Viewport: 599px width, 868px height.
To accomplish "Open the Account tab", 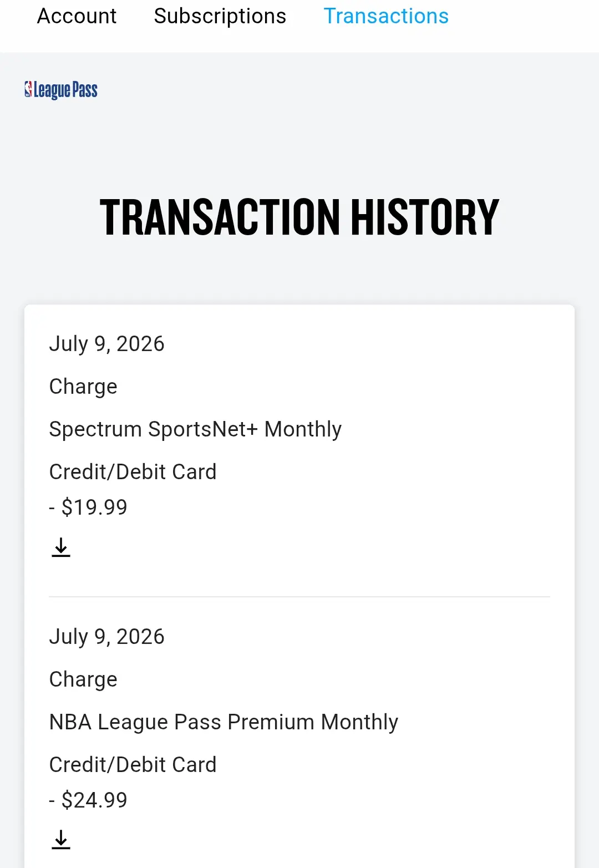I will click(x=77, y=16).
